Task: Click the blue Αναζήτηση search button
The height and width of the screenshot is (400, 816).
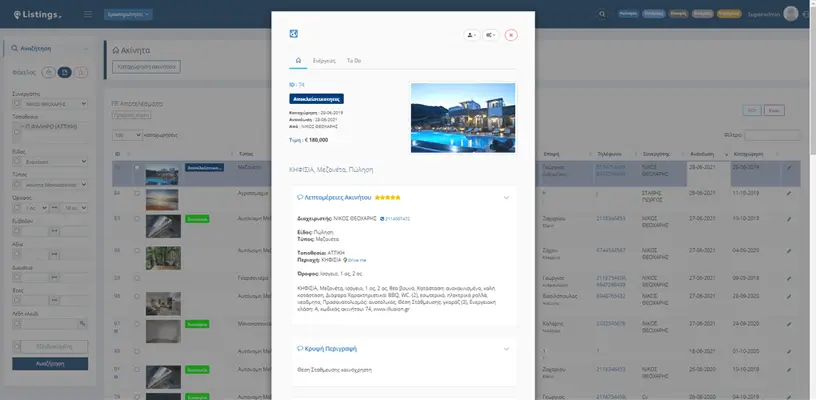Action: click(x=50, y=364)
